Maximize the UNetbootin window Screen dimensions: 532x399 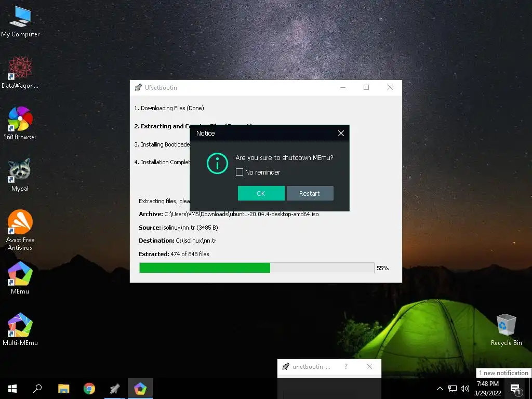pyautogui.click(x=366, y=87)
